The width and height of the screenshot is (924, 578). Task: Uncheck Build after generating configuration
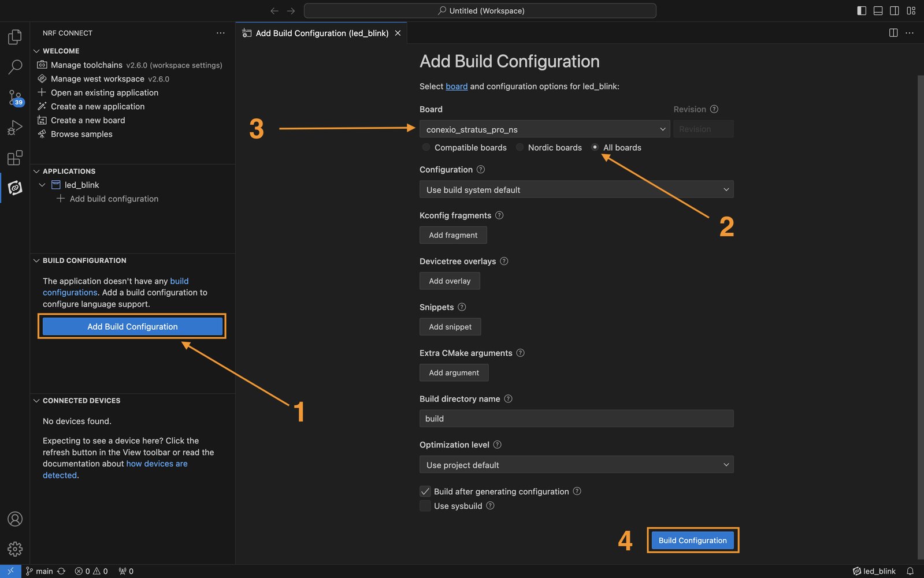[425, 491]
